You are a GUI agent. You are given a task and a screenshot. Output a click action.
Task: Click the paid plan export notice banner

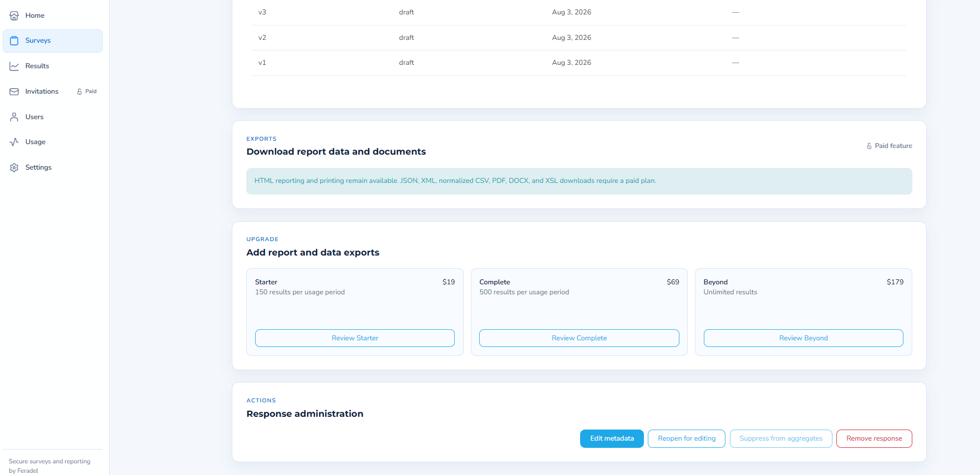pos(579,181)
